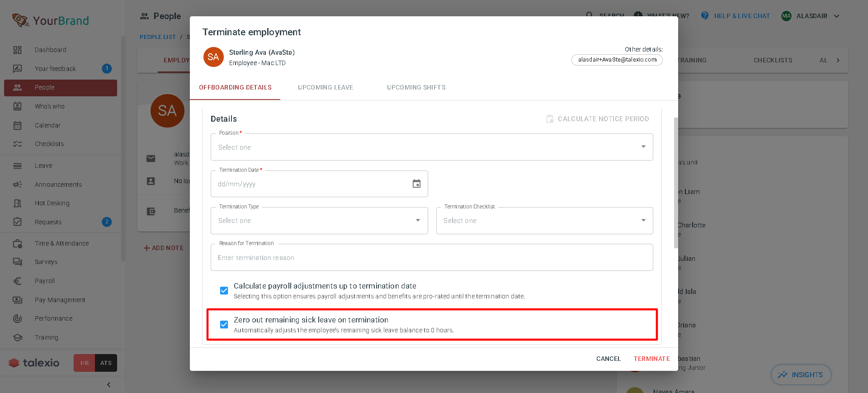Toggle Zero out remaining sick leave checkbox
The width and height of the screenshot is (868, 393).
(224, 324)
